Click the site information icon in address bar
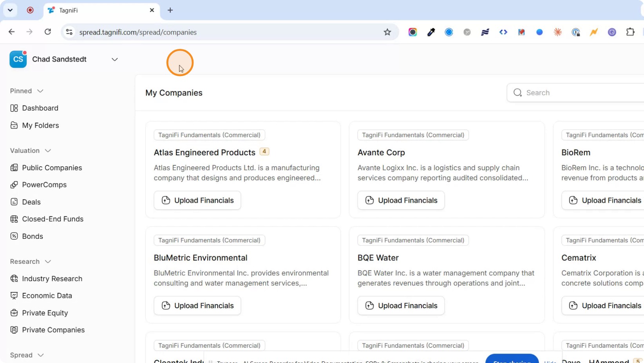 (x=69, y=32)
